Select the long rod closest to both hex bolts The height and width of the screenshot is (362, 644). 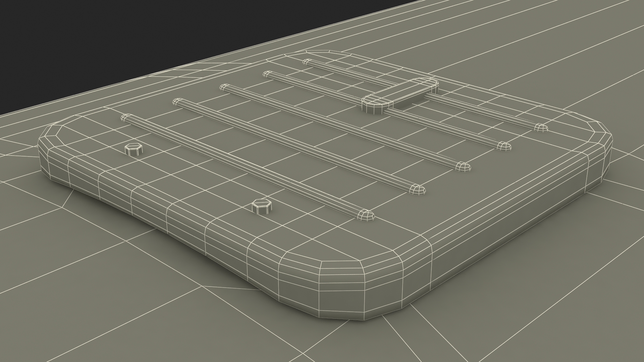[x=248, y=167]
